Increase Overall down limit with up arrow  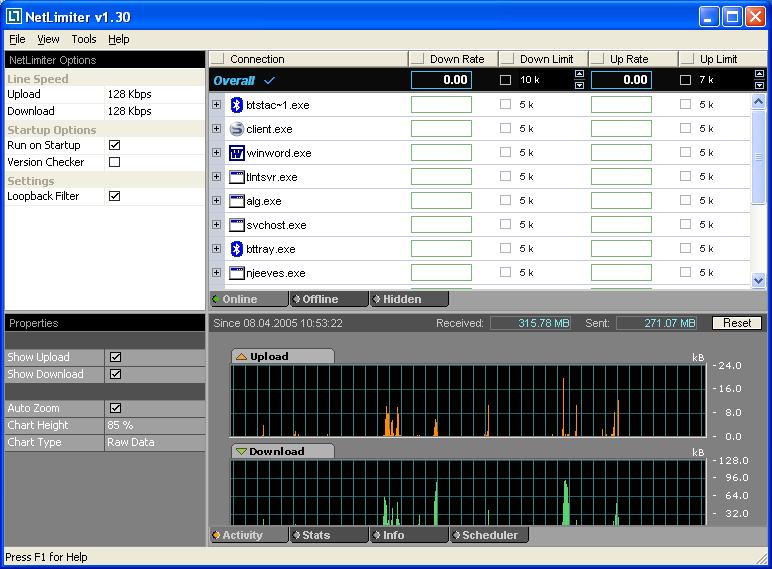(x=579, y=74)
